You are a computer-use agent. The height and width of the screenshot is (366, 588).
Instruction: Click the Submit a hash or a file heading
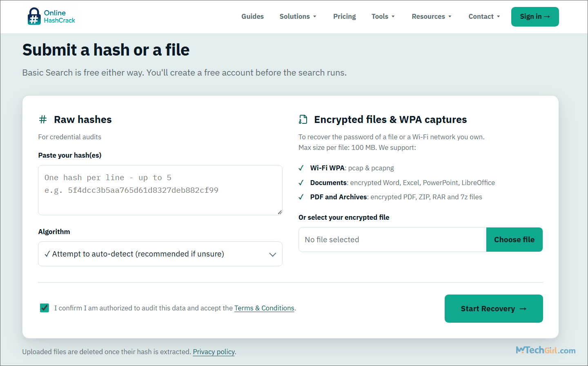pyautogui.click(x=106, y=50)
